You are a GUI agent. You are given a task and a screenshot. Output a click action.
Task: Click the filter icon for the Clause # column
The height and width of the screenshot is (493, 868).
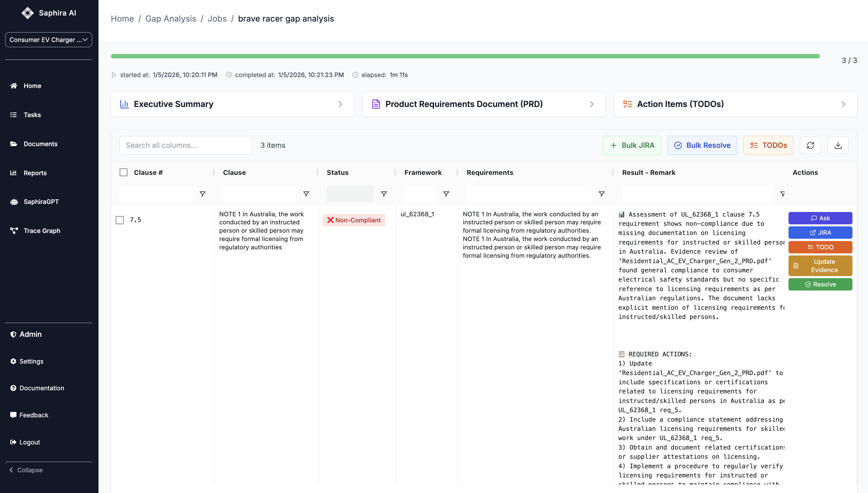202,194
